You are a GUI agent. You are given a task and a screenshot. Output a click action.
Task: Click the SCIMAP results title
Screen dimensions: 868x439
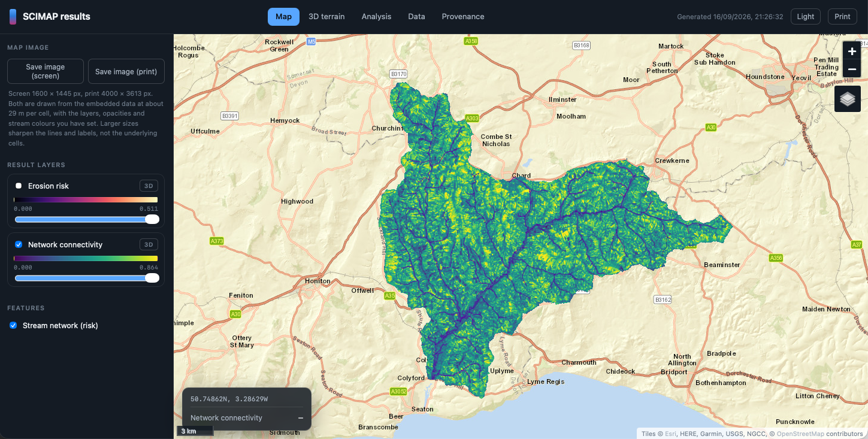(56, 17)
